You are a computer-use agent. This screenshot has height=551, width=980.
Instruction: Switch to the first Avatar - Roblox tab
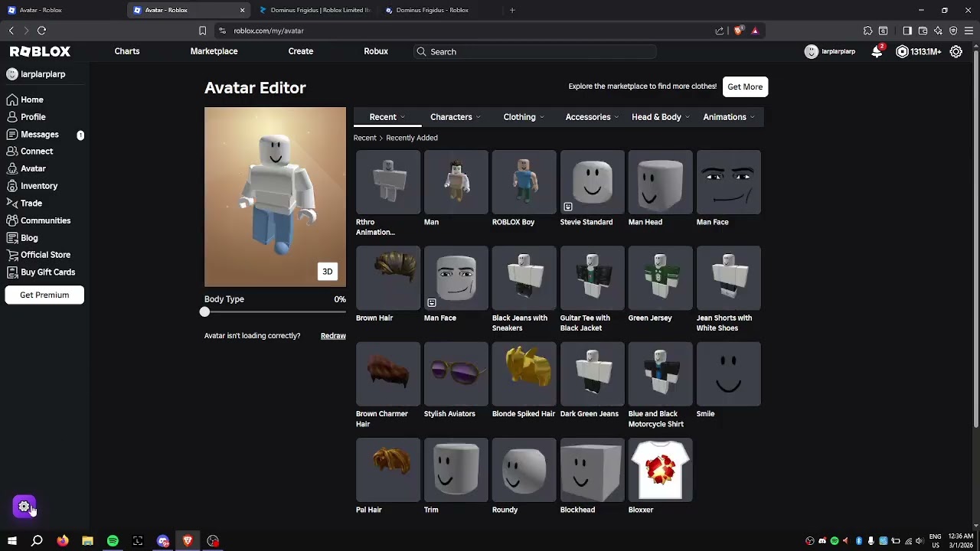pyautogui.click(x=61, y=10)
